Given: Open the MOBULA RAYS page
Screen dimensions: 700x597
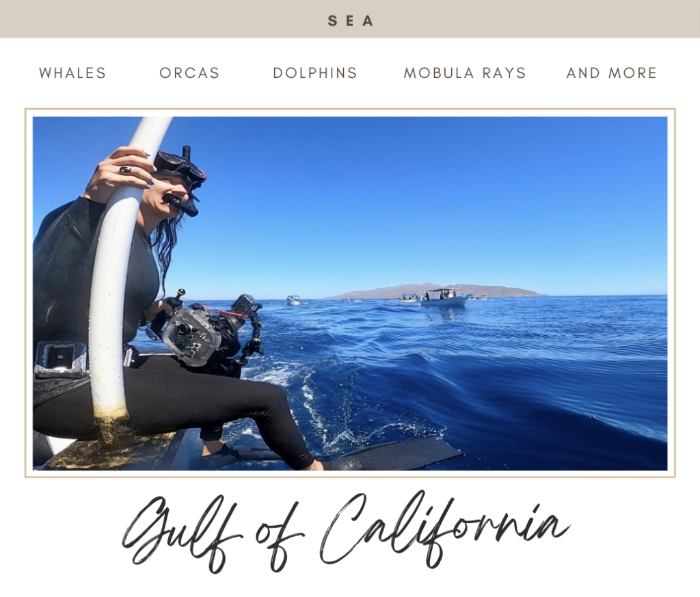Looking at the screenshot, I should [465, 72].
